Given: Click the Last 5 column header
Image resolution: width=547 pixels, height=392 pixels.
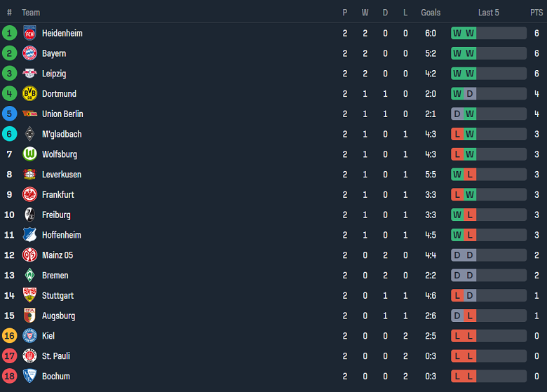Looking at the screenshot, I should pyautogui.click(x=489, y=13).
